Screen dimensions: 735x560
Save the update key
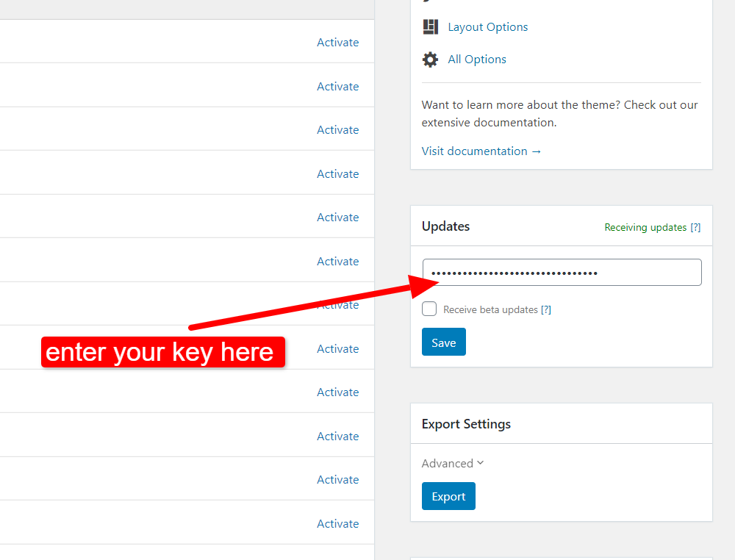(x=443, y=342)
